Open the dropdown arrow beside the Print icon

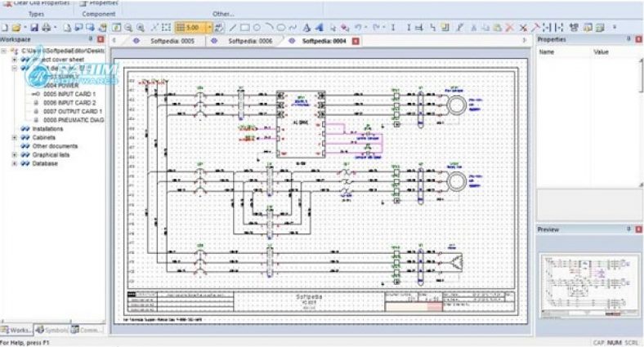(55, 28)
